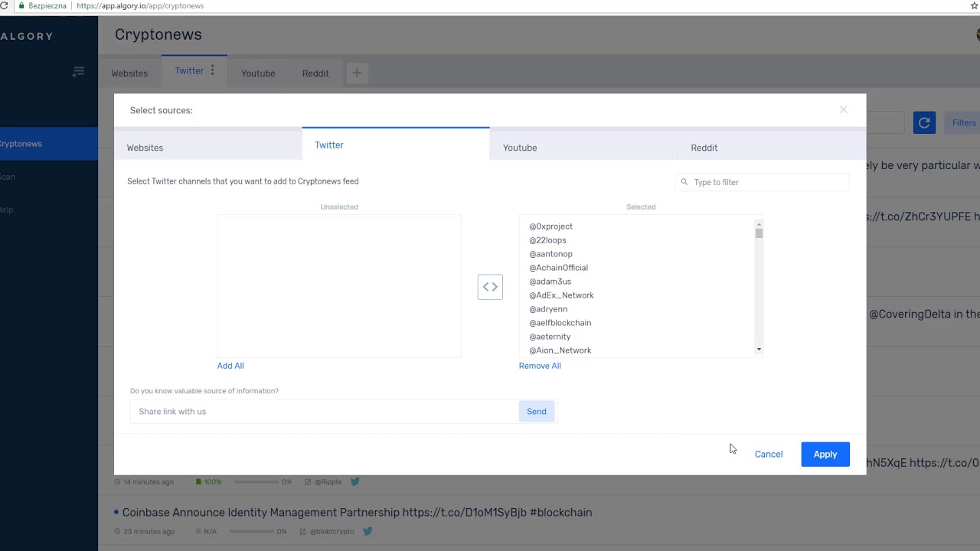This screenshot has height=551, width=980.
Task: Click the Cancel button
Action: click(769, 455)
